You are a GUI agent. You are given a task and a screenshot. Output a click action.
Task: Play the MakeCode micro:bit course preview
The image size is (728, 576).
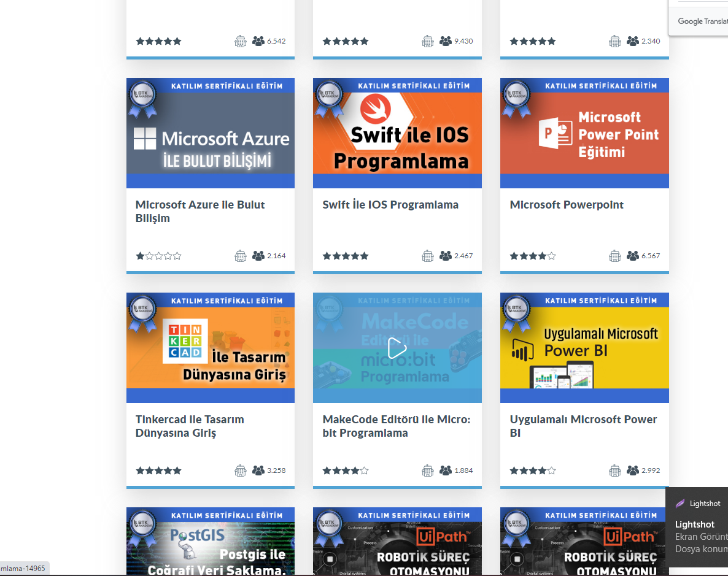tap(397, 348)
